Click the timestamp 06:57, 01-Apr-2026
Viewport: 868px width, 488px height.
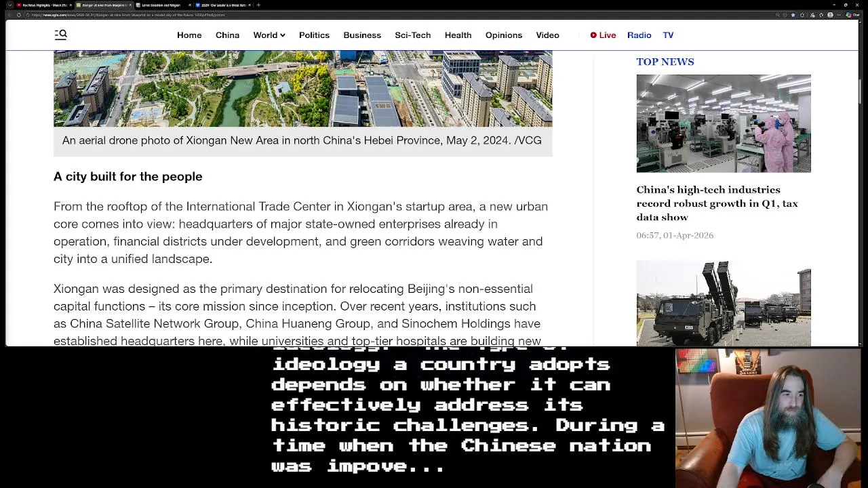point(675,235)
